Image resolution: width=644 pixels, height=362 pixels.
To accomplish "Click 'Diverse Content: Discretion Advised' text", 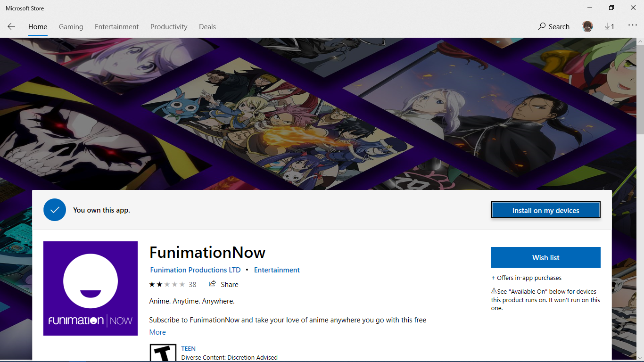I will (230, 358).
